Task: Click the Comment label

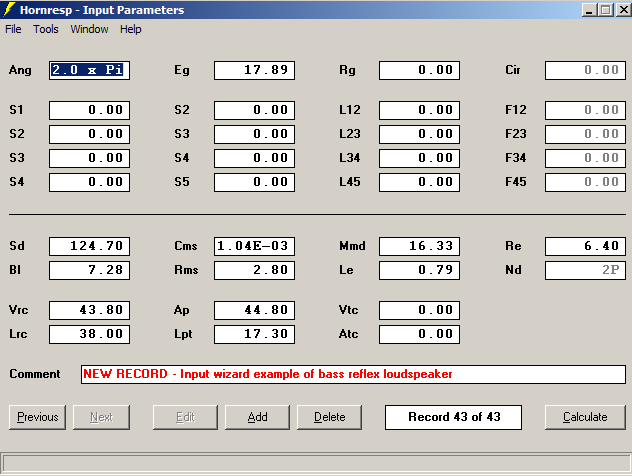Action: (35, 374)
